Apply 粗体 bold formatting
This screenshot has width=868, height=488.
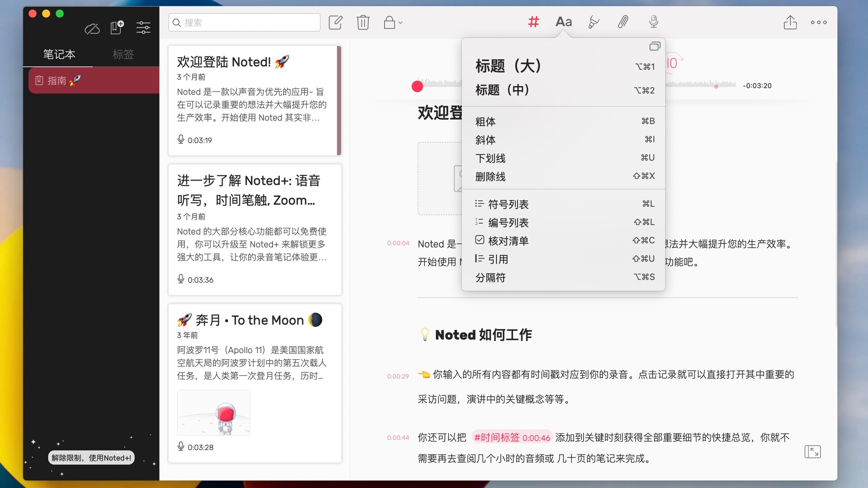pyautogui.click(x=563, y=121)
